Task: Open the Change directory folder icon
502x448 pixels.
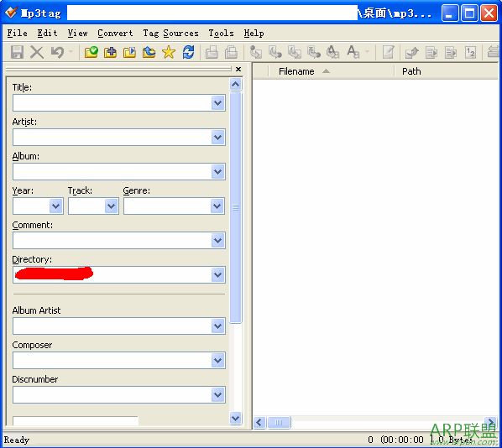Action: pos(91,52)
